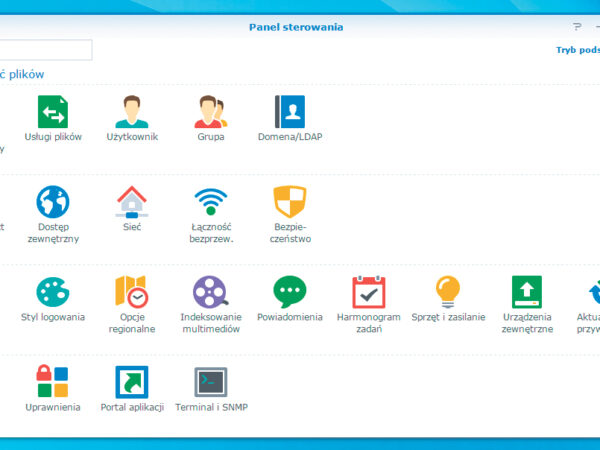Open Terminal i SNMP settings
The height and width of the screenshot is (450, 600).
click(x=210, y=382)
